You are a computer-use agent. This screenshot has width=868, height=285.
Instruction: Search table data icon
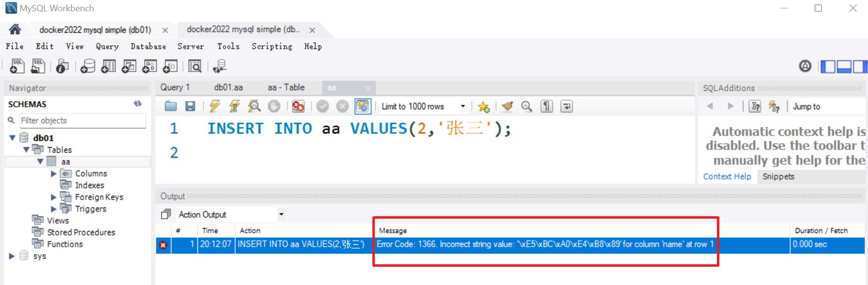click(x=195, y=66)
